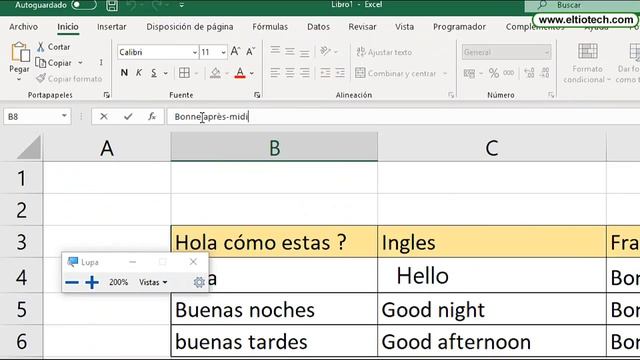The image size is (640, 360).
Task: Zoom out with Lupa minus button
Action: click(72, 282)
